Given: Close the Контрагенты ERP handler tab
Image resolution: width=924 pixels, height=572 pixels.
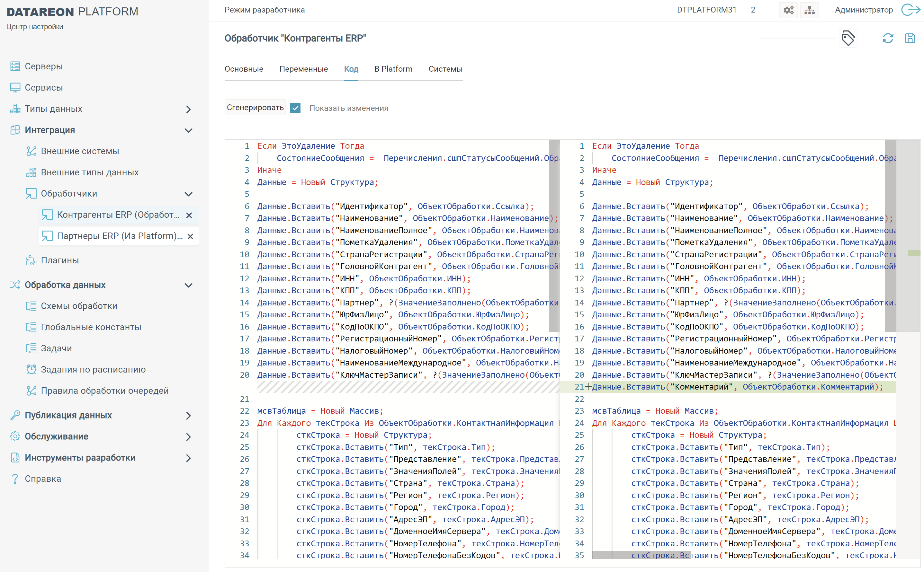Looking at the screenshot, I should [189, 215].
